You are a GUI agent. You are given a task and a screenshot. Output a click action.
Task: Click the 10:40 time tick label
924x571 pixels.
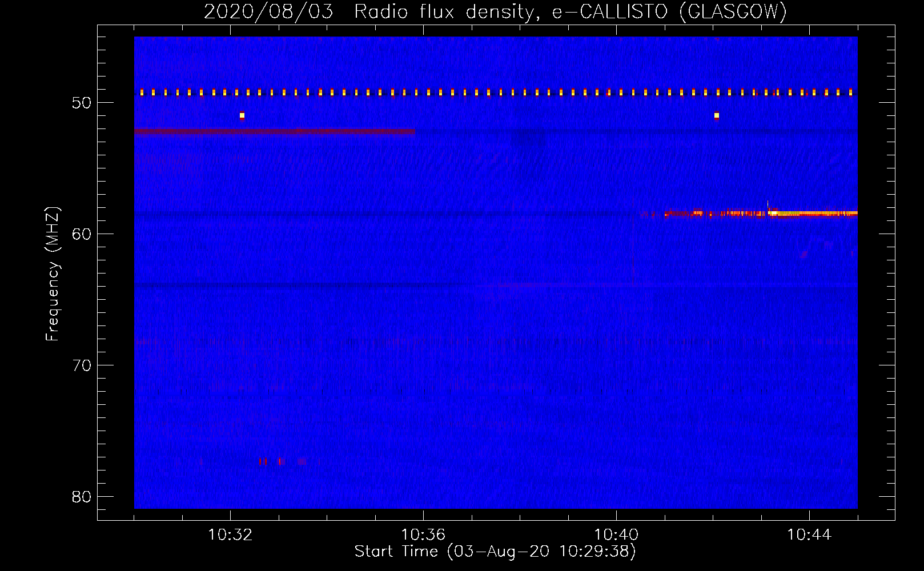(616, 535)
